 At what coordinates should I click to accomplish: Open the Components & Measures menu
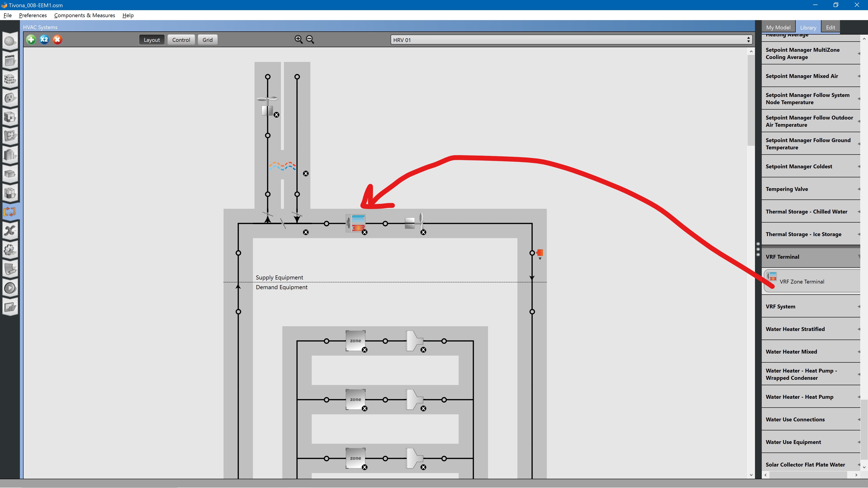click(85, 15)
